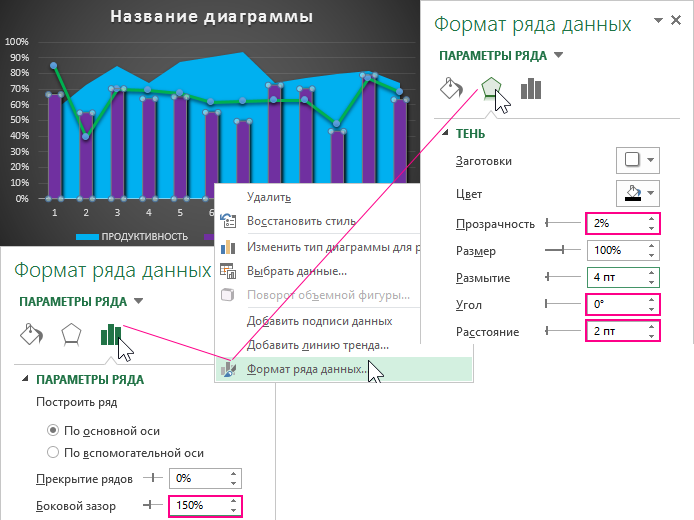Click the Выбрать данные table icon
The width and height of the screenshot is (694, 520).
(x=228, y=271)
